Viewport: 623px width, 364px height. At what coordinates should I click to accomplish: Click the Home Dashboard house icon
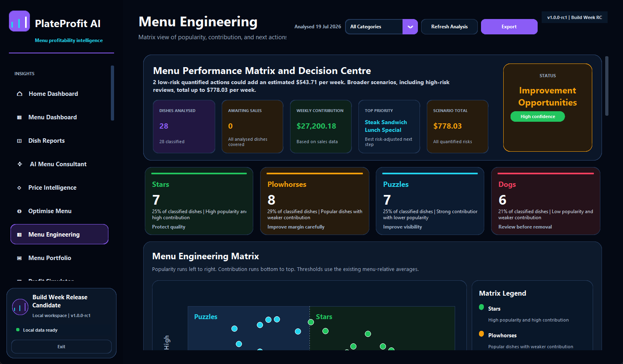pos(19,94)
